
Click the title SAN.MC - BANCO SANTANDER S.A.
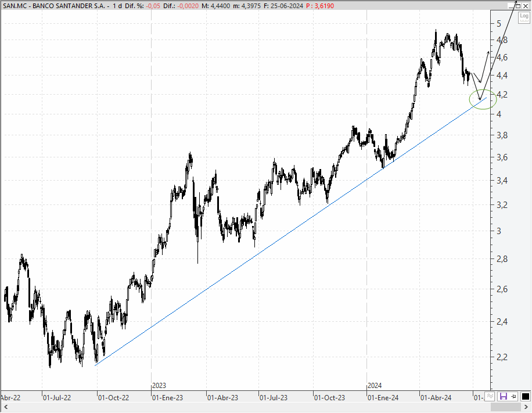click(x=54, y=6)
